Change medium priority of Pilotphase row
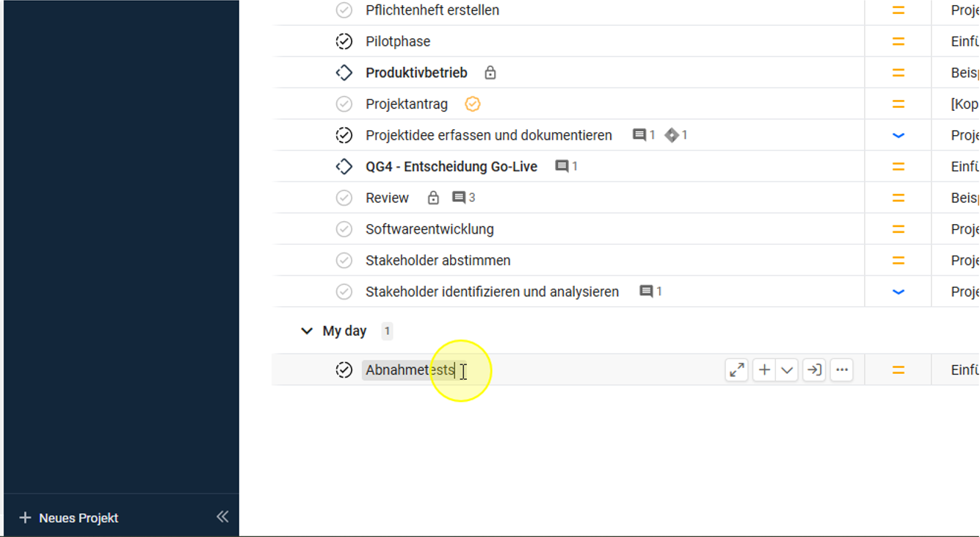This screenshot has height=537, width=980. [x=898, y=42]
